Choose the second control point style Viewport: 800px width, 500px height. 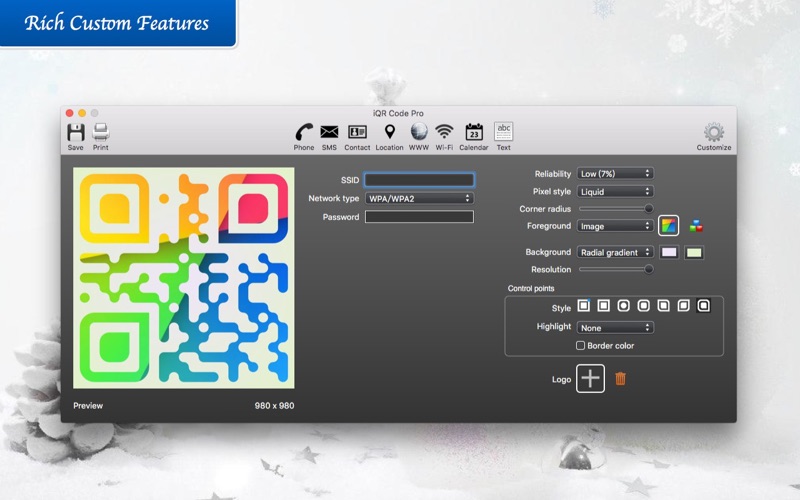pyautogui.click(x=604, y=305)
